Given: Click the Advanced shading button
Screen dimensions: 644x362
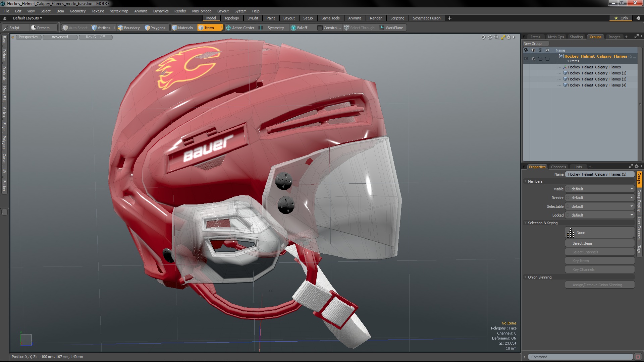Looking at the screenshot, I should tap(60, 37).
